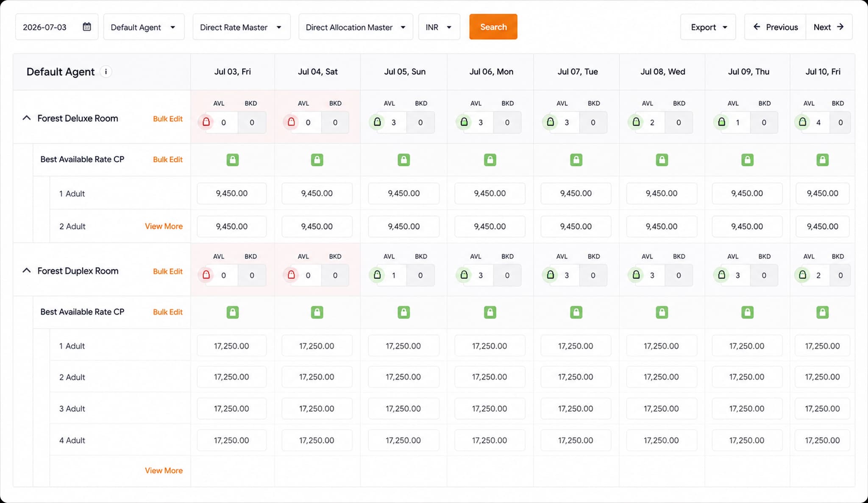Click green lock for Forest Deluxe Room Jul 07
The image size is (868, 503).
click(550, 122)
